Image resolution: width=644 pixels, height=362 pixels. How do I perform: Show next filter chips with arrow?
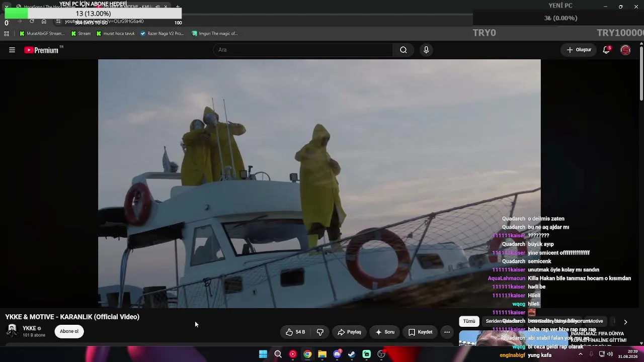[625, 322]
